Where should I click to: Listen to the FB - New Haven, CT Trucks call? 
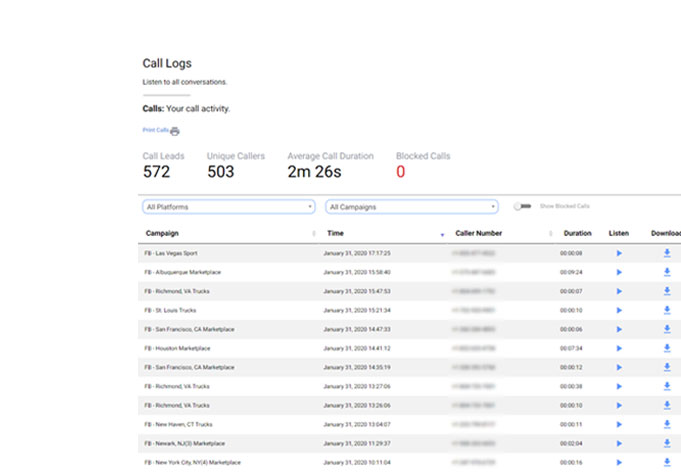tap(619, 424)
